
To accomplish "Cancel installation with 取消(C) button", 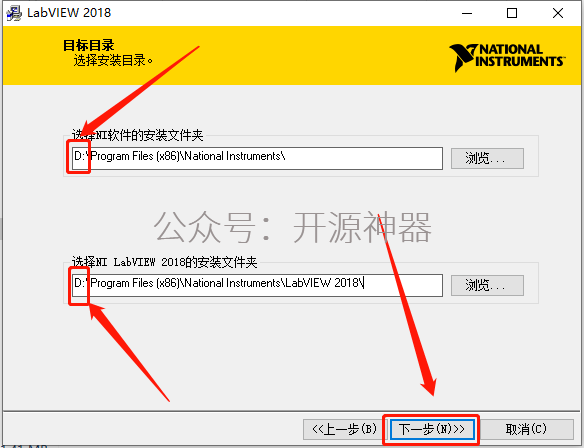I will [526, 429].
